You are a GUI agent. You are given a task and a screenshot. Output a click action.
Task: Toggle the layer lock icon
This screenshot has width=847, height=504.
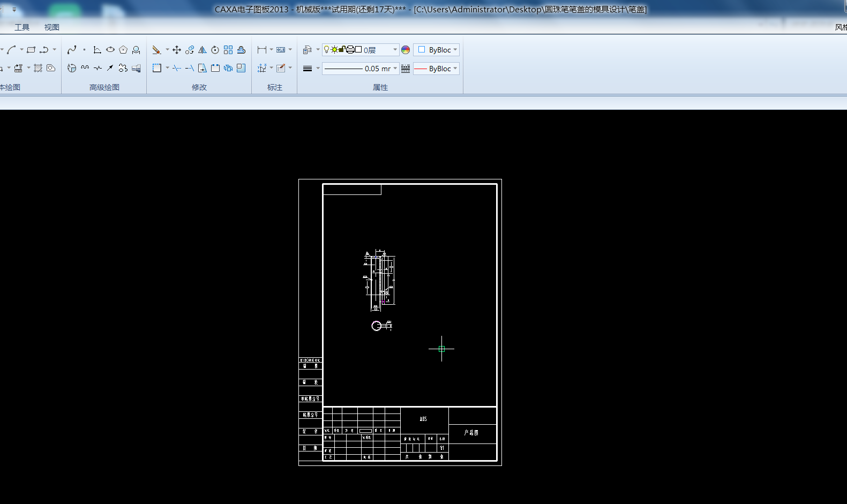point(342,50)
